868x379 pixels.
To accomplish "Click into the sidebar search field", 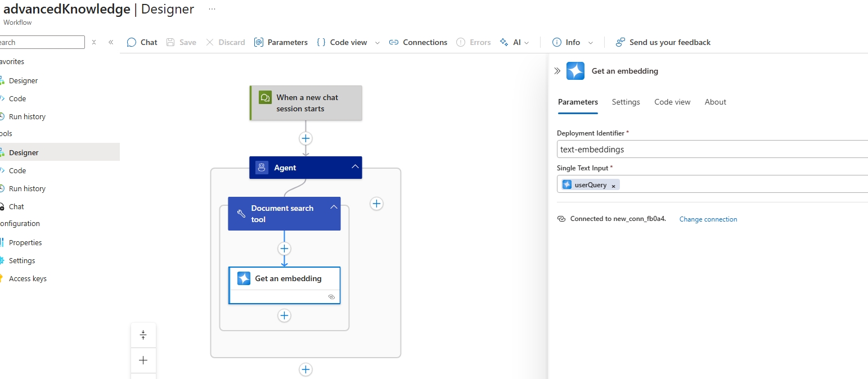I will click(42, 42).
